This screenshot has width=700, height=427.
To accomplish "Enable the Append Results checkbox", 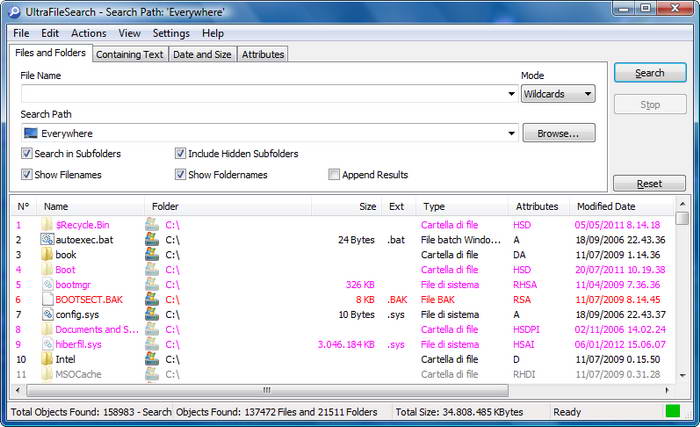I will [x=334, y=174].
